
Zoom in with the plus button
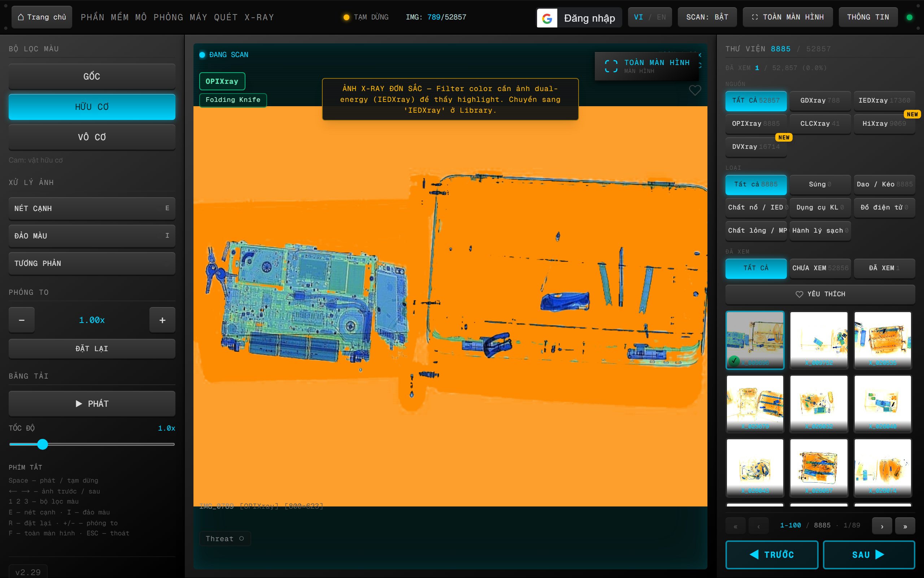(162, 320)
